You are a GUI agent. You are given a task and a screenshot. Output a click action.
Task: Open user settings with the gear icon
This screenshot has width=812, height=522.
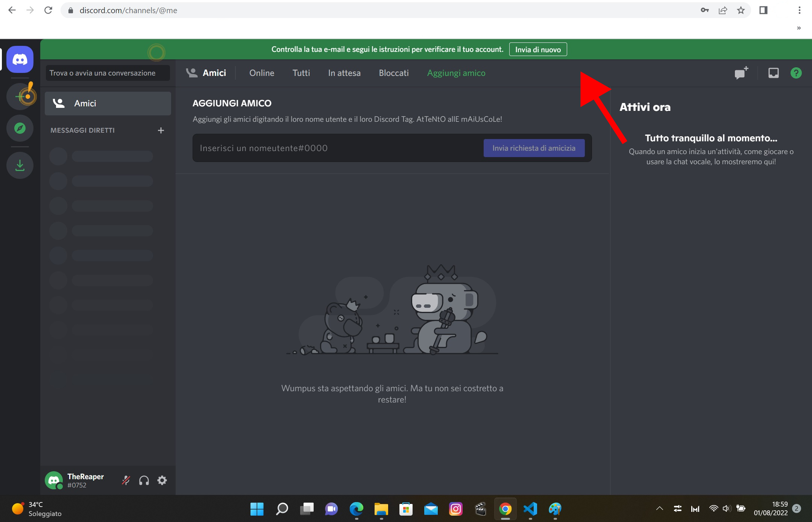pyautogui.click(x=162, y=480)
